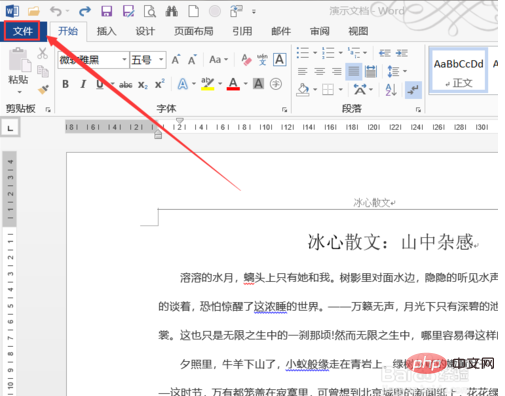Copy selection icon
This screenshot has width=505, height=396.
[43, 71]
